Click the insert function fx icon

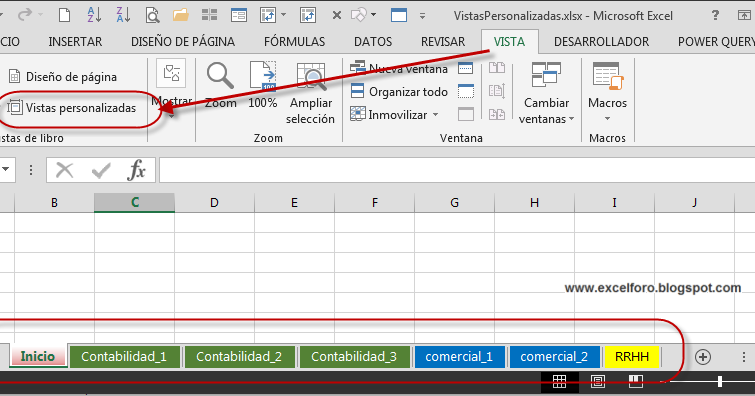point(137,171)
